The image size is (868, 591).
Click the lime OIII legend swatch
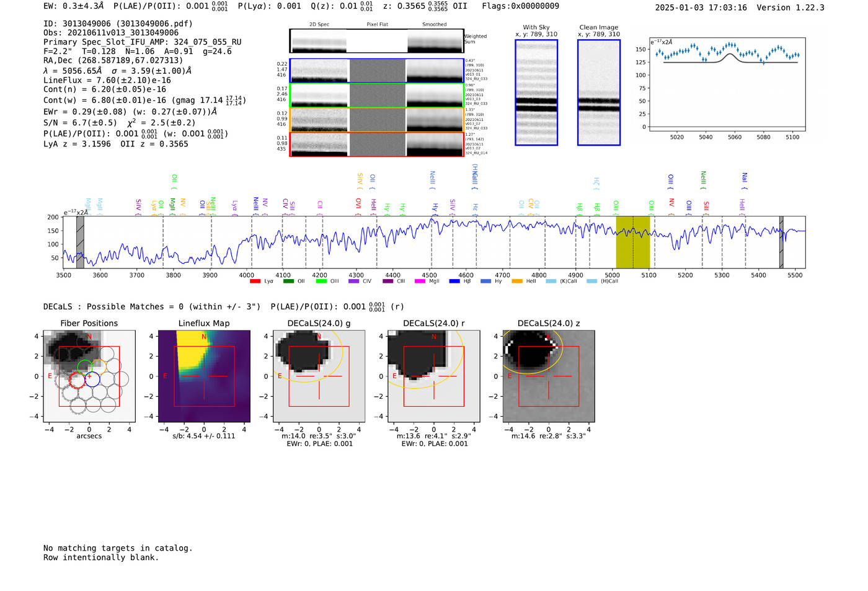pyautogui.click(x=321, y=282)
